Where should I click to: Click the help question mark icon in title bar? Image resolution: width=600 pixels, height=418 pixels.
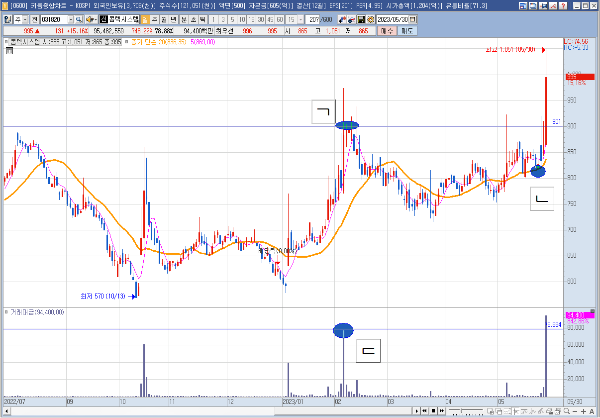pyautogui.click(x=563, y=6)
